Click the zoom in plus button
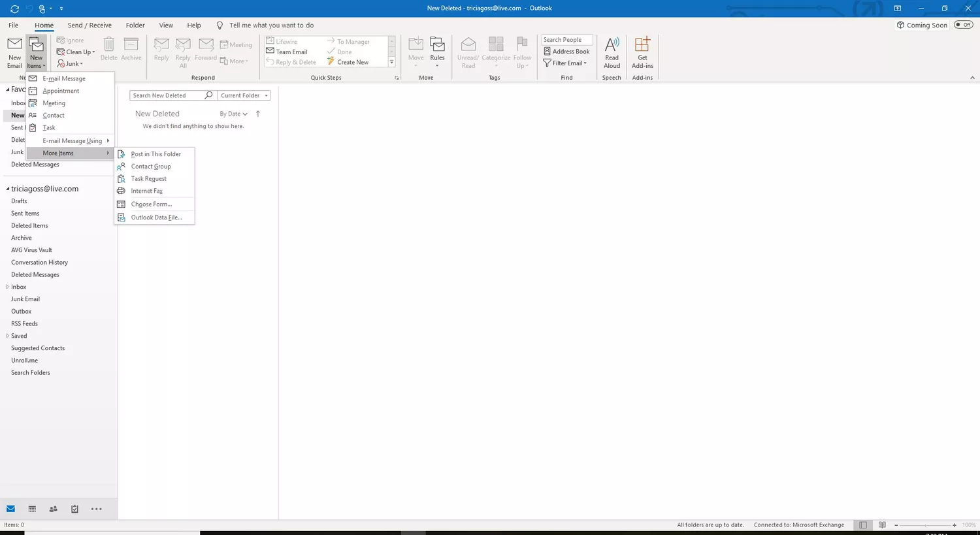The width and height of the screenshot is (980, 535). (955, 525)
